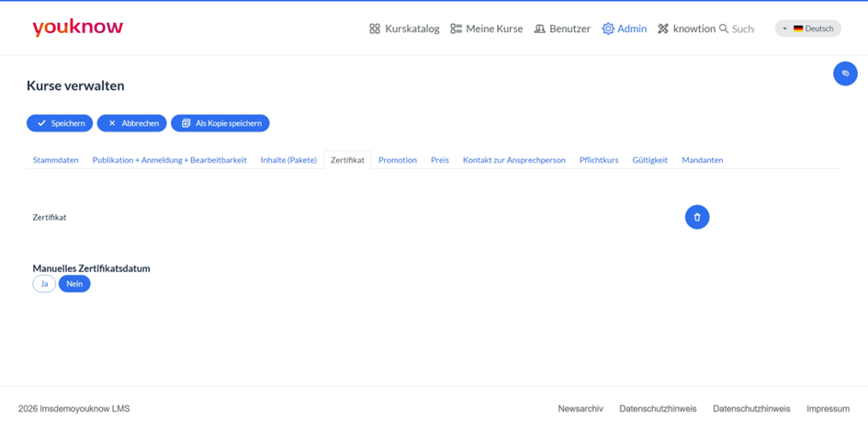Switch to the Stammdaten tab

point(55,160)
